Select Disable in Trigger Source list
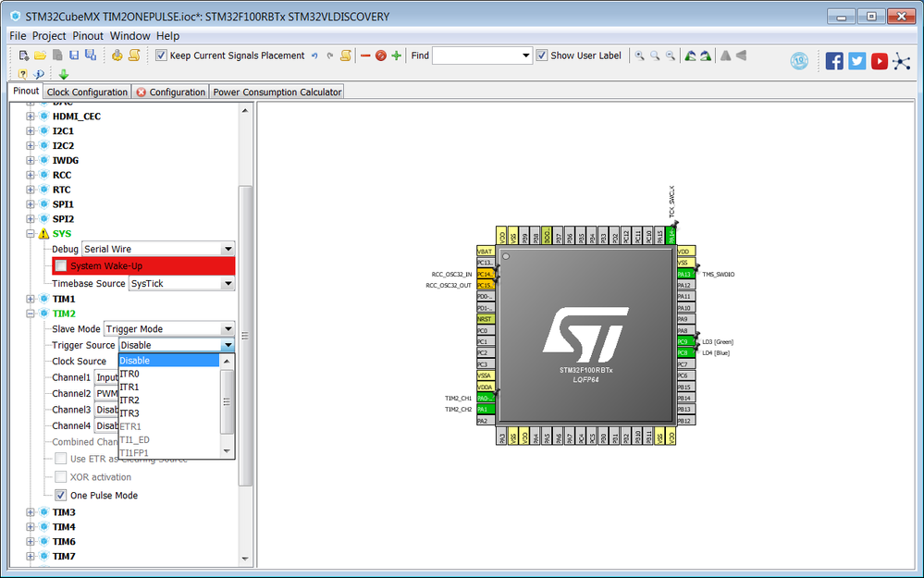 (169, 361)
